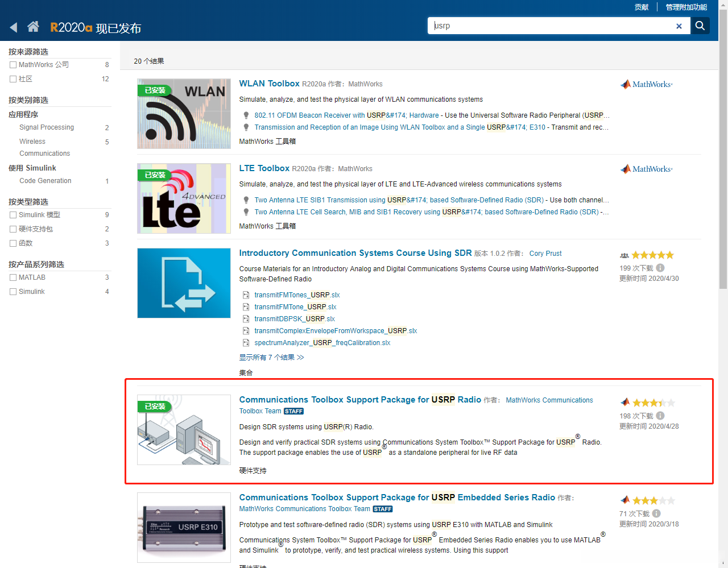Check the MATLAB product family filter
This screenshot has height=568, width=728.
[x=13, y=277]
